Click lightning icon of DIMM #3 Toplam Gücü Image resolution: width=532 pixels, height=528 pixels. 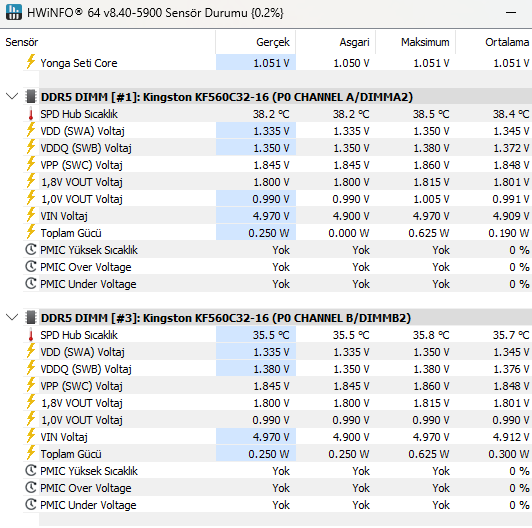coord(31,453)
